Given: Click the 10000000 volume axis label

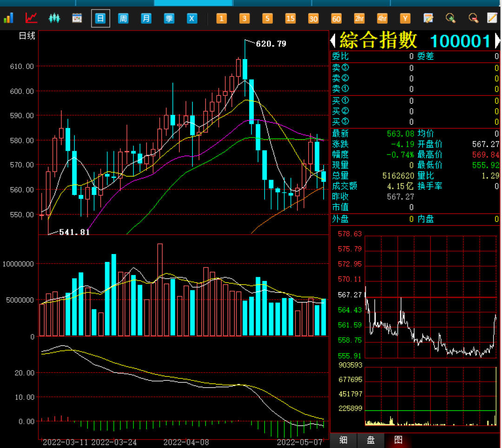Looking at the screenshot, I should (x=18, y=264).
